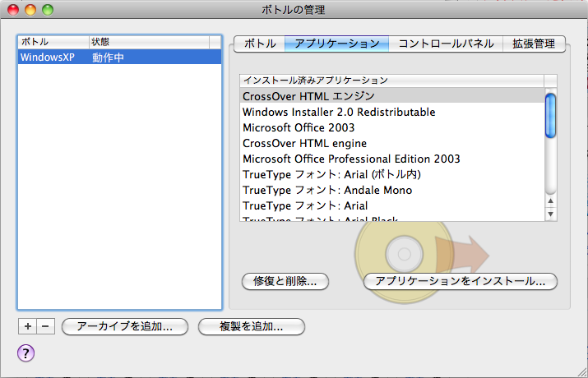Select CrossOver HTML エンジン entry

click(x=392, y=96)
